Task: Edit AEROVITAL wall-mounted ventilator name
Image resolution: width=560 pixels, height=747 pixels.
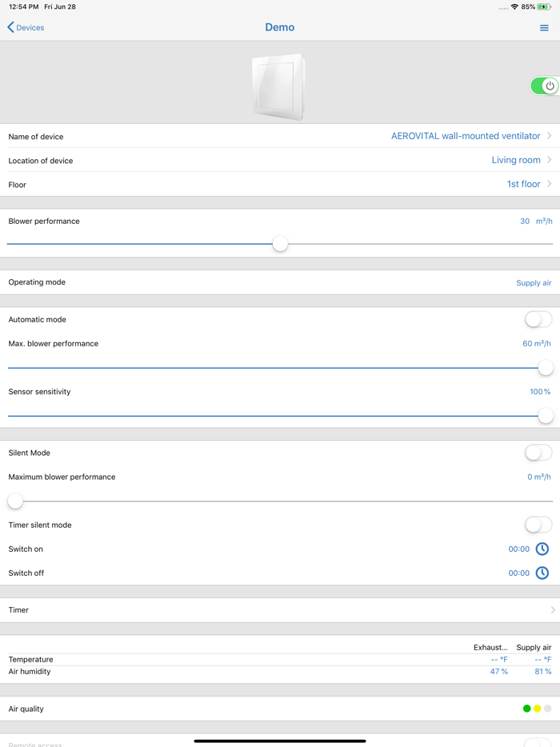Action: point(466,136)
